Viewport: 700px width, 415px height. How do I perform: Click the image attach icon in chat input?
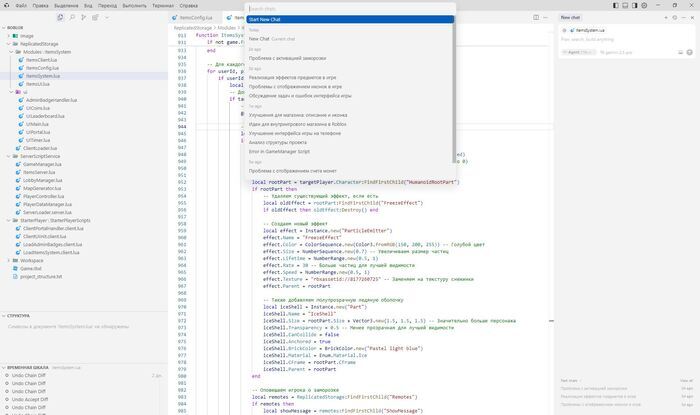click(x=681, y=52)
